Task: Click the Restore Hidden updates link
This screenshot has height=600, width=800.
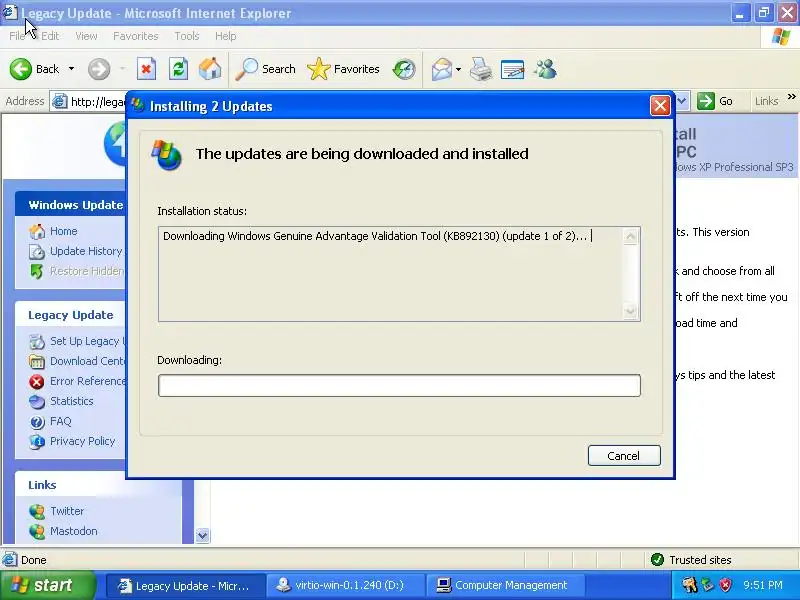Action: pyautogui.click(x=87, y=271)
